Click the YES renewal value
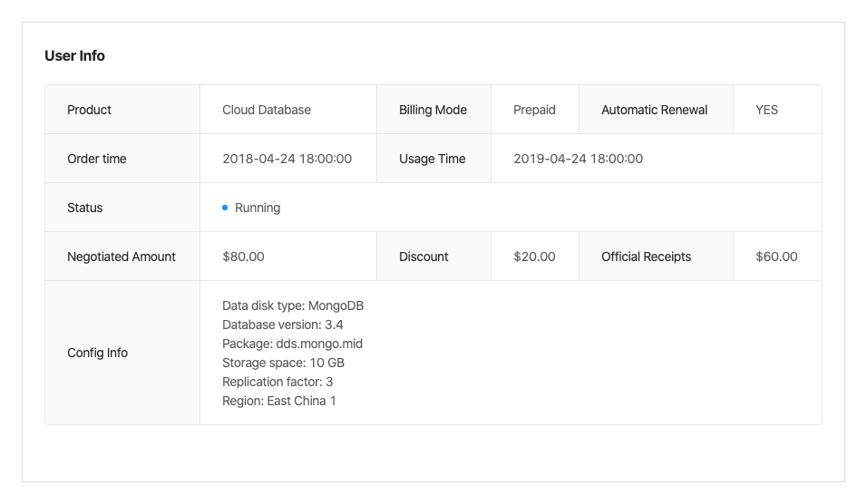Viewport: 867px width, 504px height. tap(766, 110)
